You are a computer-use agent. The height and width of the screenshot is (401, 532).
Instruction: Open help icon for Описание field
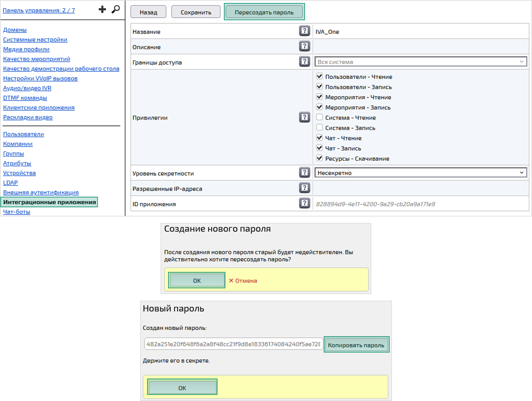(304, 46)
